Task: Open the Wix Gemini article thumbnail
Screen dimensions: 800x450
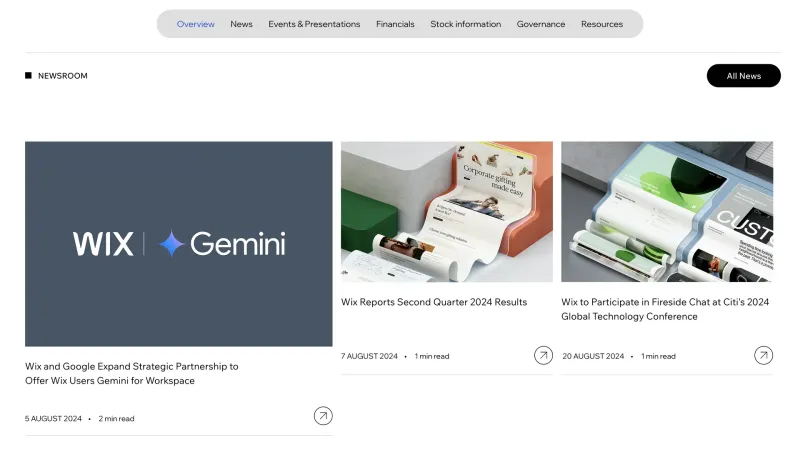Action: click(x=179, y=244)
